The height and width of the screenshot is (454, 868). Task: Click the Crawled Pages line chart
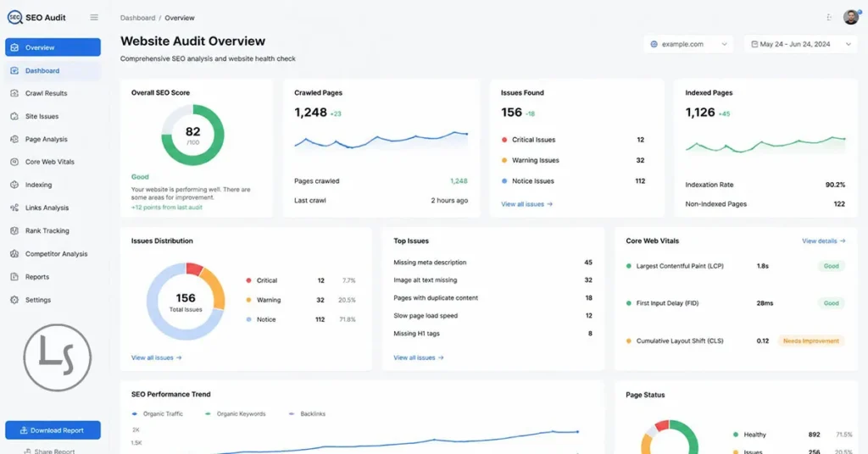tap(381, 141)
